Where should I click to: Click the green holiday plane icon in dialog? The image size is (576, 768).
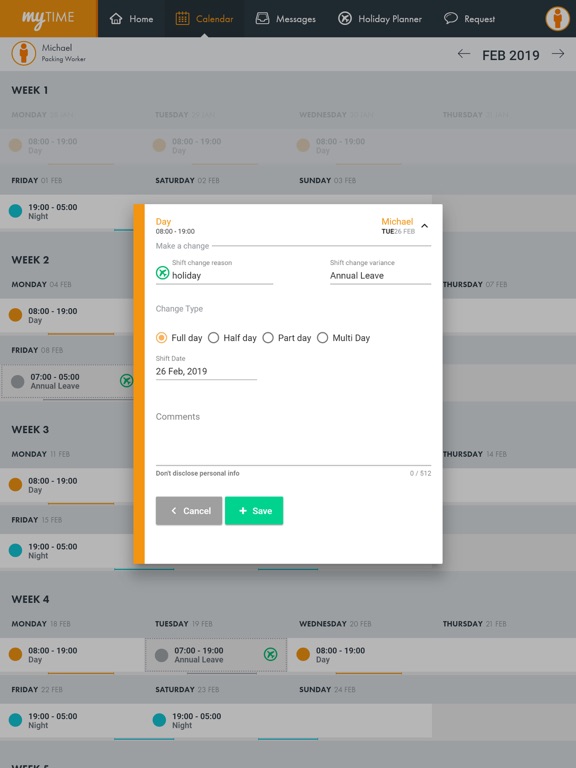pyautogui.click(x=162, y=273)
